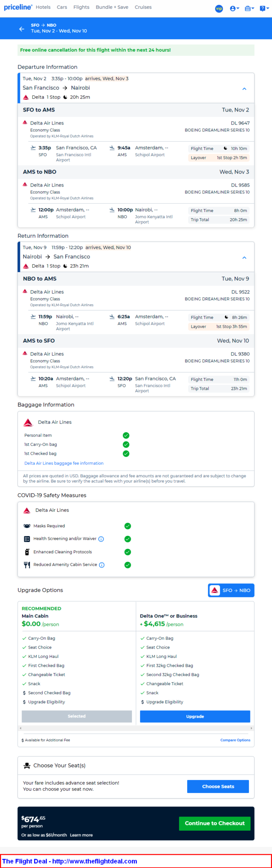This screenshot has width=272, height=868.
Task: Click the Enhanced Cleaning spray bottle icon
Action: point(27,552)
